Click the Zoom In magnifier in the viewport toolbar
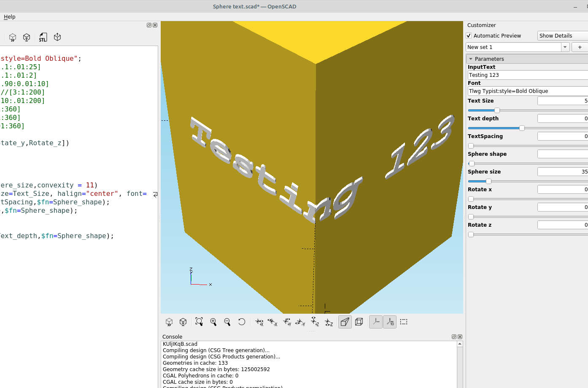The image size is (588, 388). click(x=213, y=322)
